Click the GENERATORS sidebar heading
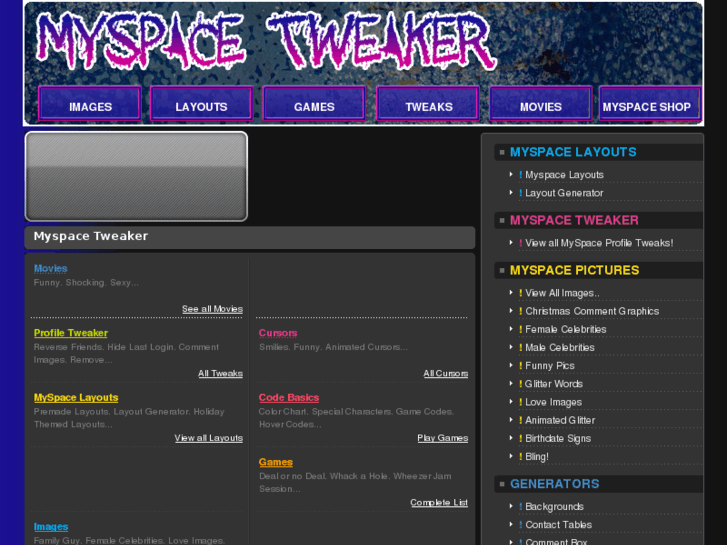The image size is (727, 545). [555, 484]
